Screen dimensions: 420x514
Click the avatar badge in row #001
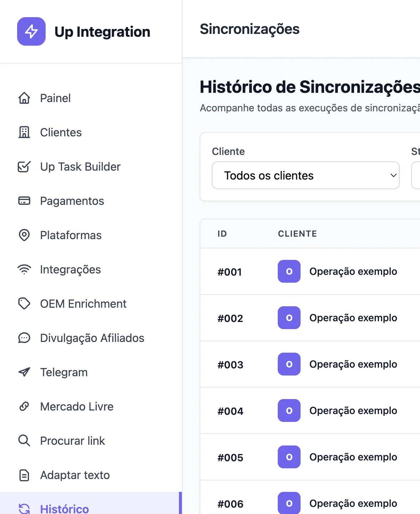tap(289, 271)
